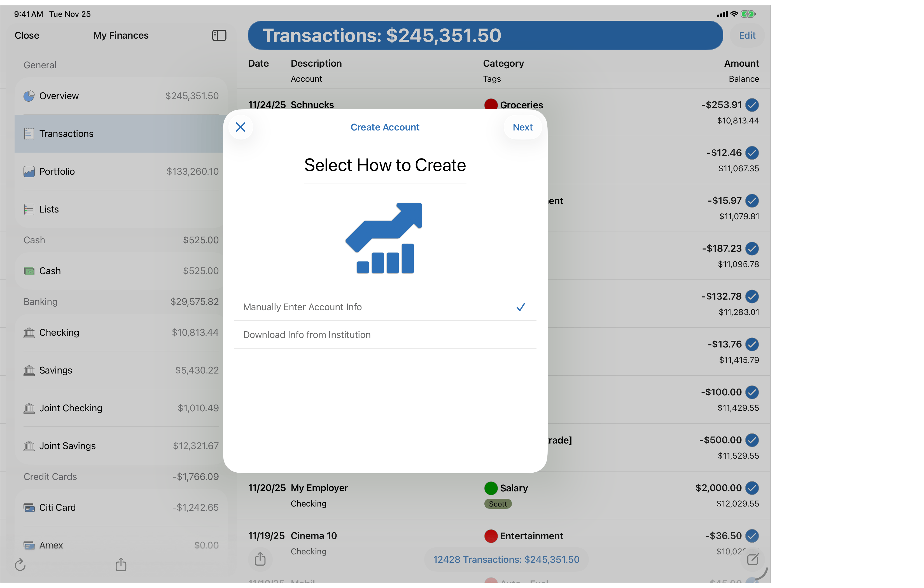Toggle cleared checkmark on $2,000.00 salary
The height and width of the screenshot is (588, 924).
(752, 488)
